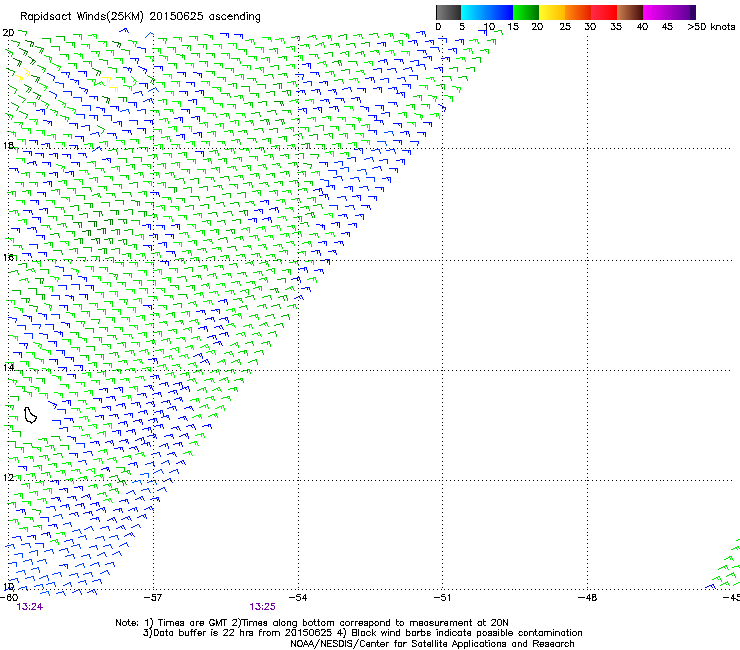Viewport: 740px width, 650px height.
Task: Click the longitude label '-57'
Action: 153,598
